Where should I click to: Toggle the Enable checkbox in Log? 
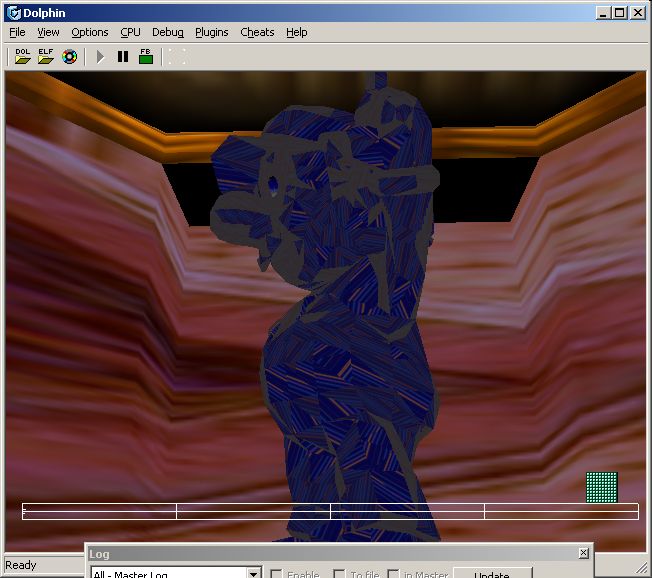(x=276, y=574)
